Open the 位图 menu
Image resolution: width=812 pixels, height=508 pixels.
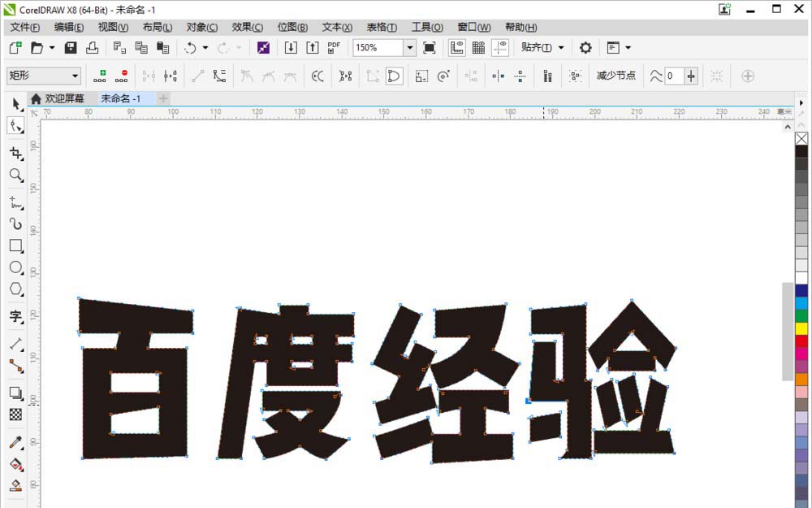tap(290, 27)
